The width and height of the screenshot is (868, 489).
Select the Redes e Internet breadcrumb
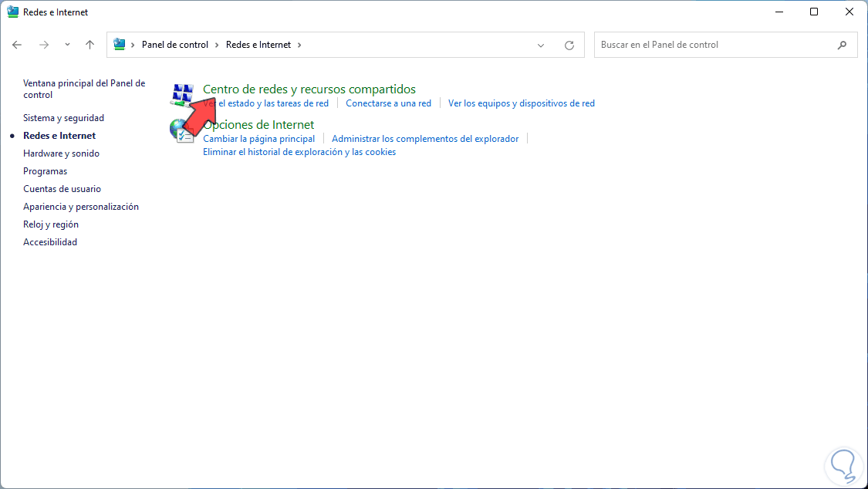258,45
